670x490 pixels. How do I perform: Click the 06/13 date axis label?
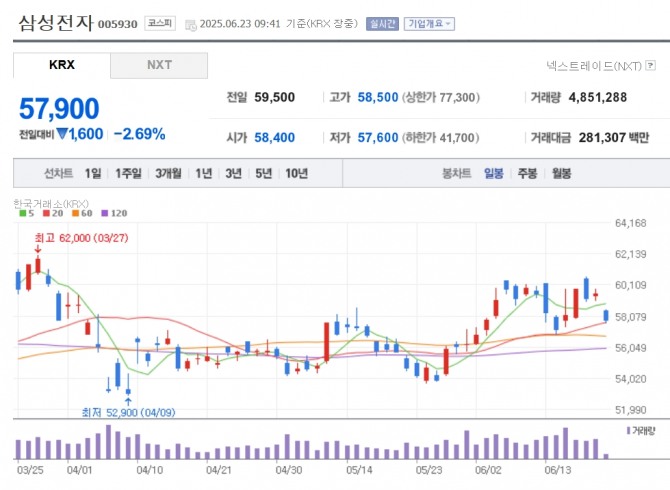pos(558,470)
